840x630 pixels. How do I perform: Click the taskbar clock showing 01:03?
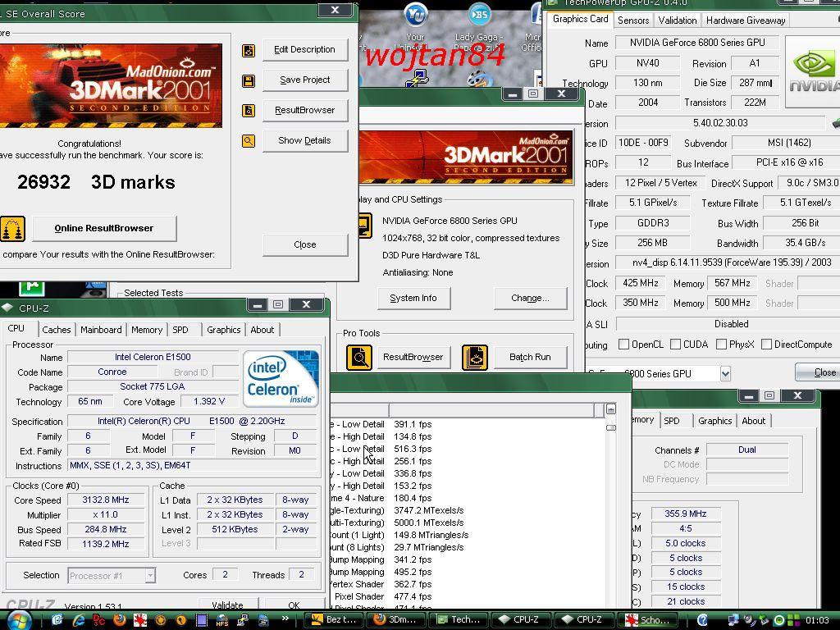816,620
